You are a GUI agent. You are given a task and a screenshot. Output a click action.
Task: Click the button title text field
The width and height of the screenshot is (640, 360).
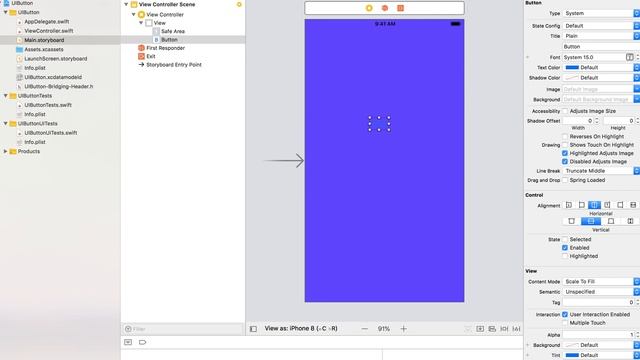tap(600, 47)
